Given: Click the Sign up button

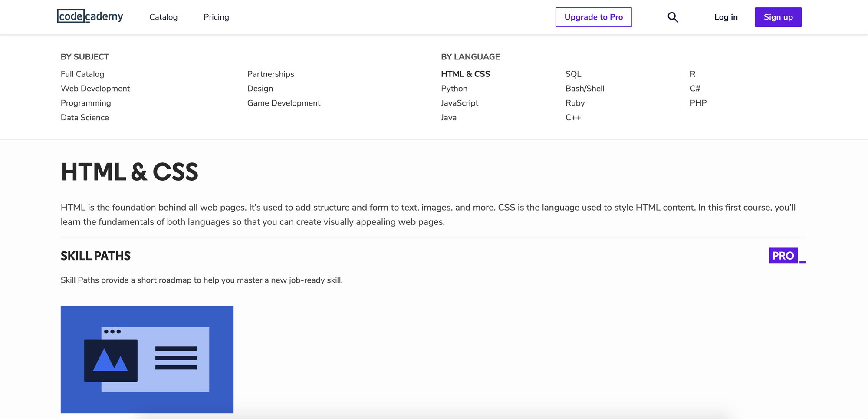Looking at the screenshot, I should (x=778, y=17).
